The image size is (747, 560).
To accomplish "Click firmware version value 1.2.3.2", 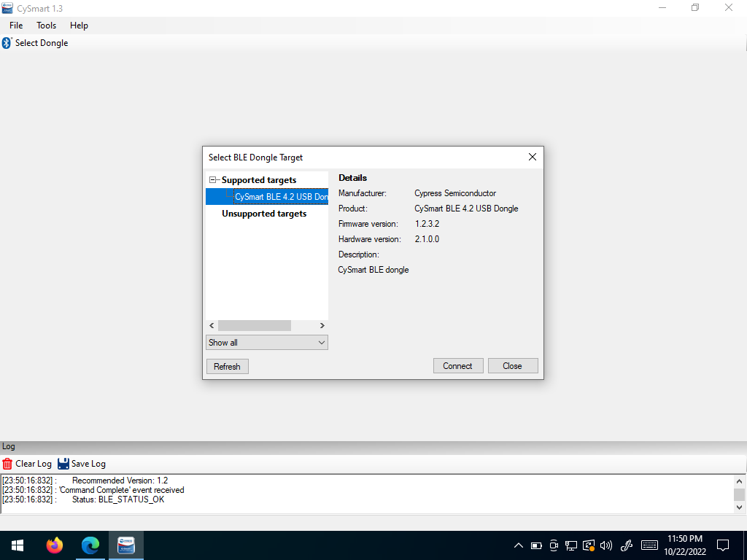I will click(x=427, y=224).
